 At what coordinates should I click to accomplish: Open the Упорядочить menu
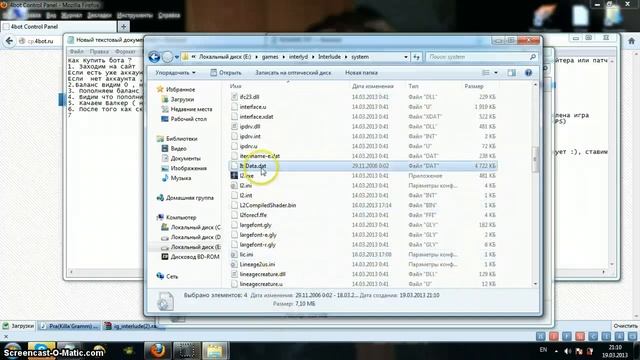pos(175,73)
